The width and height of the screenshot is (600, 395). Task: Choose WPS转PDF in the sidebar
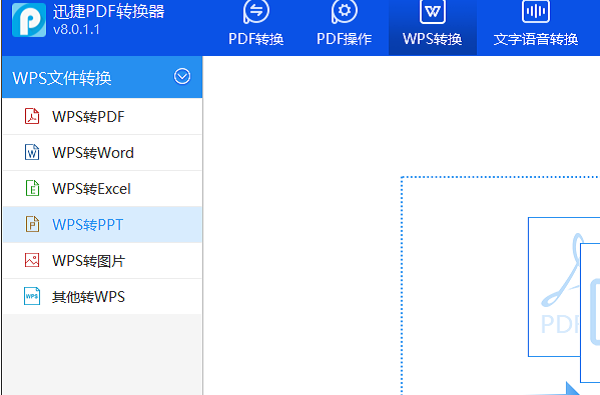(x=102, y=116)
